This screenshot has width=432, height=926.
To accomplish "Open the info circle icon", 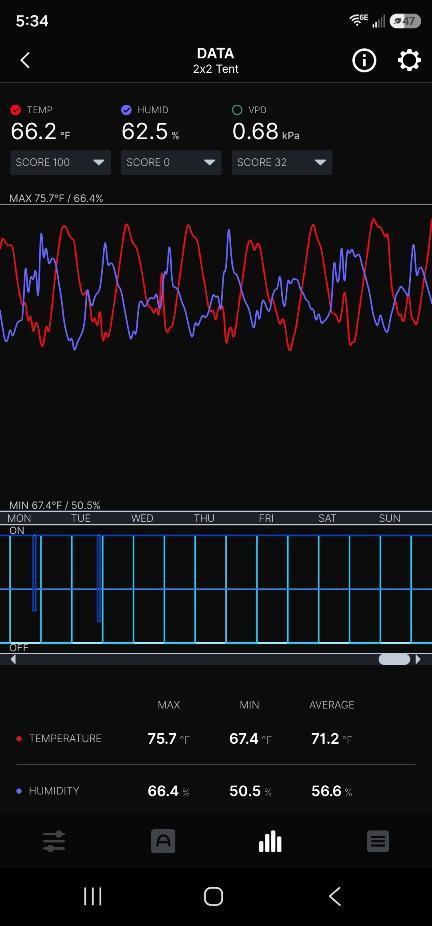I will coord(364,60).
